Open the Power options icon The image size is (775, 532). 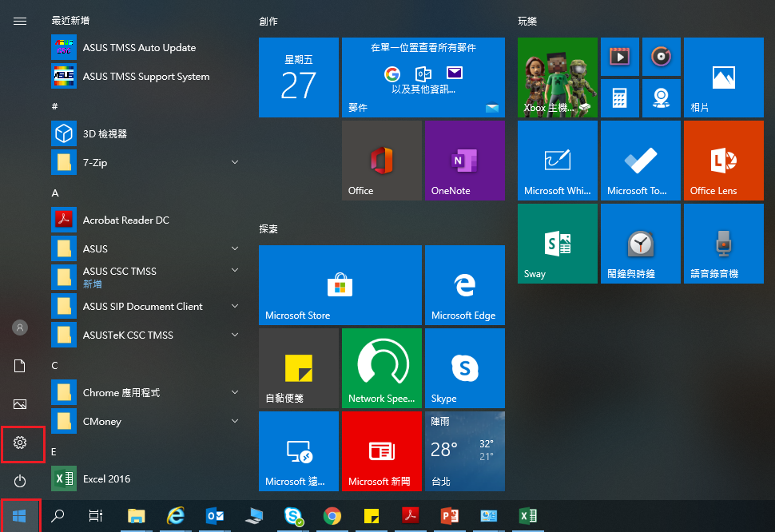tap(20, 481)
